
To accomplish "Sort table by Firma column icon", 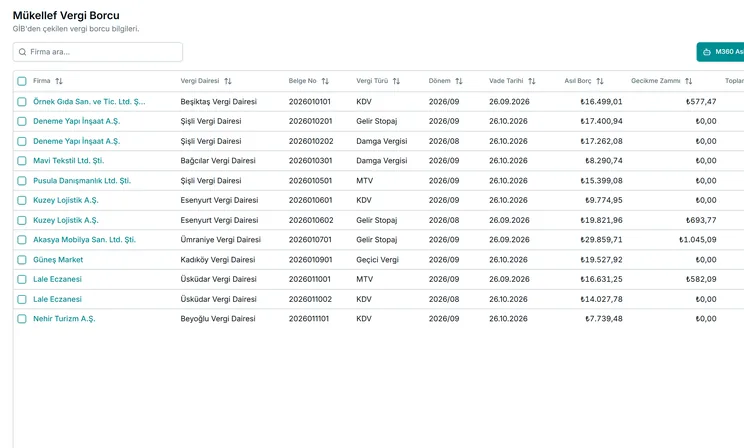I will pyautogui.click(x=59, y=81).
